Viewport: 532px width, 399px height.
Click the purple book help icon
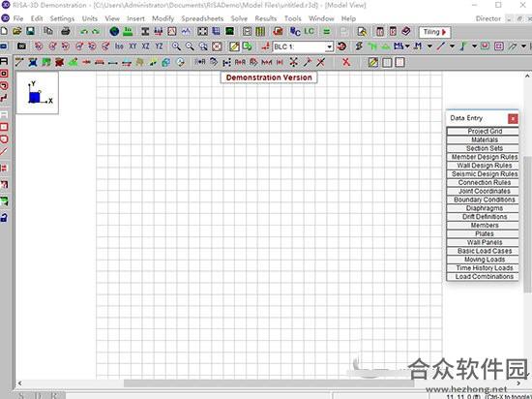point(406,32)
